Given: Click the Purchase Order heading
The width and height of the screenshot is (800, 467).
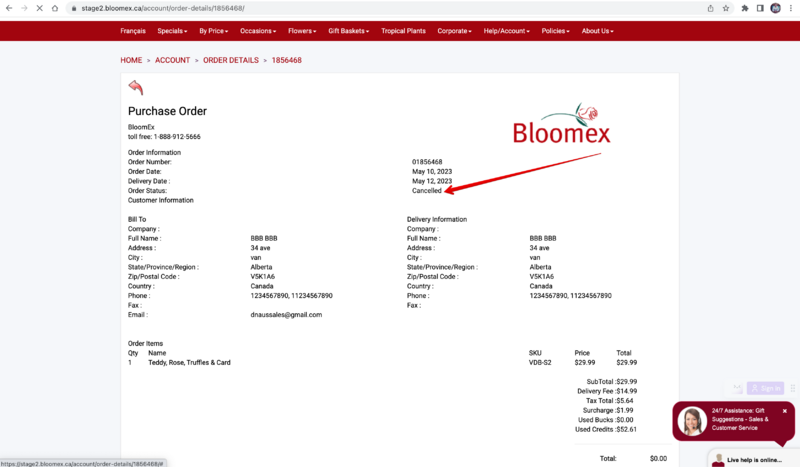Looking at the screenshot, I should tap(167, 111).
